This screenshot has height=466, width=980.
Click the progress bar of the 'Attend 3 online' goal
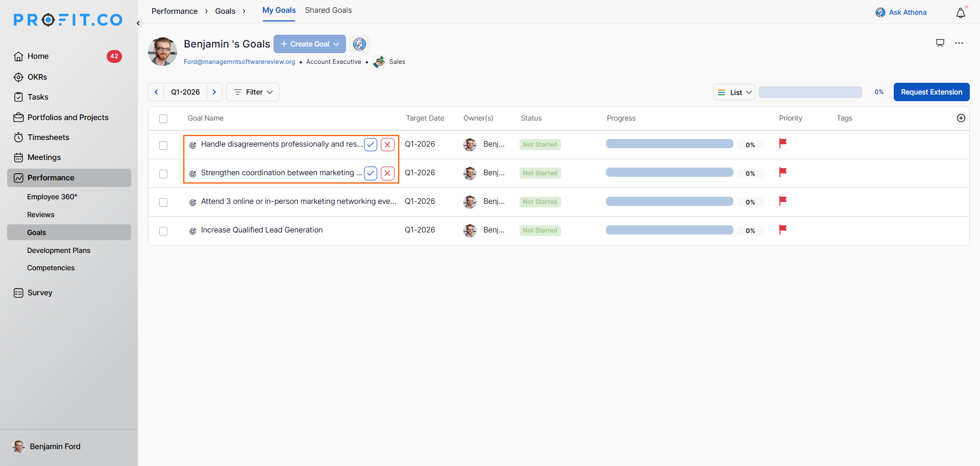pyautogui.click(x=669, y=201)
